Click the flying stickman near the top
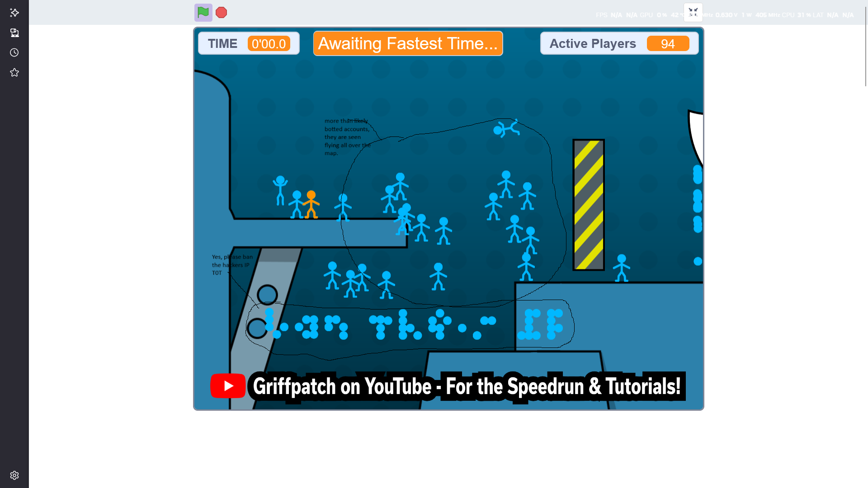Viewport: 868px width, 488px height. (x=506, y=128)
